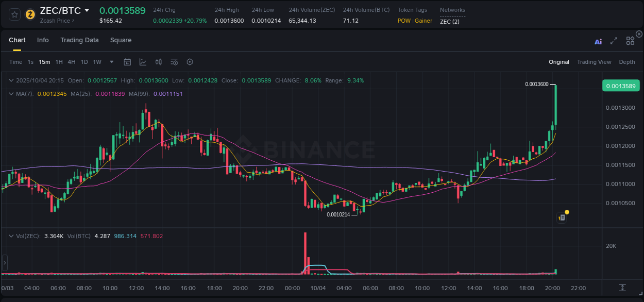Collapse the MA indicator row chevron

[x=10, y=94]
